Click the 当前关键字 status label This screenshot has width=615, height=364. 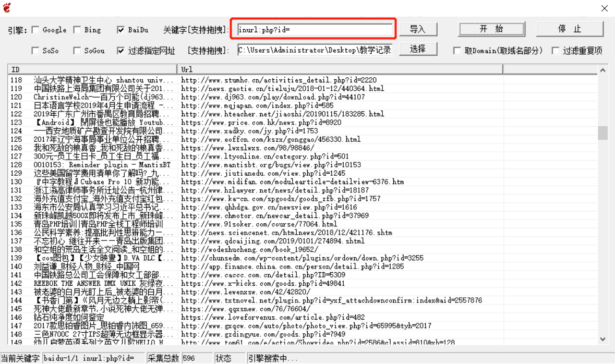[x=20, y=358]
